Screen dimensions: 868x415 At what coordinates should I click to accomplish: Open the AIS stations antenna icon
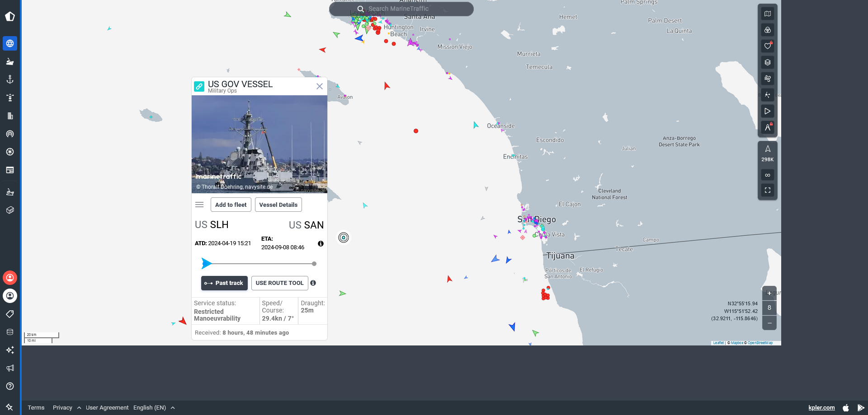(10, 134)
